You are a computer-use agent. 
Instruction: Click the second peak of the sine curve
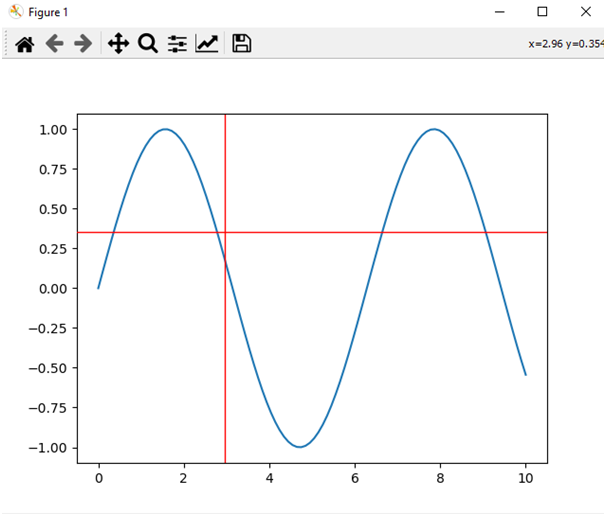tap(433, 129)
